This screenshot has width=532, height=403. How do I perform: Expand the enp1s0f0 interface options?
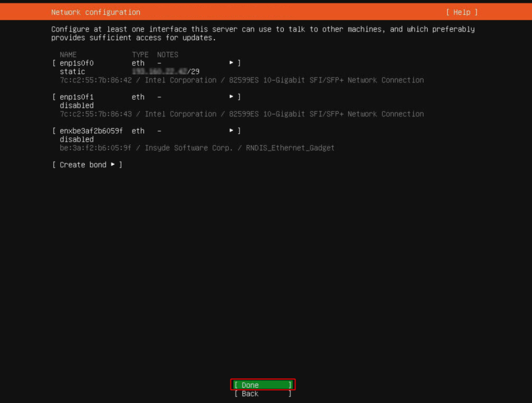coord(231,62)
